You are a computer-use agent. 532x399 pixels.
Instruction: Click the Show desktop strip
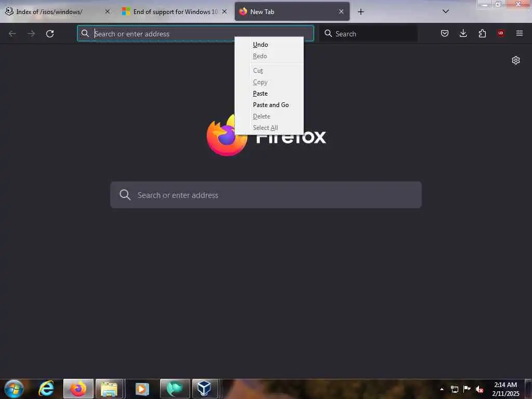point(528,389)
